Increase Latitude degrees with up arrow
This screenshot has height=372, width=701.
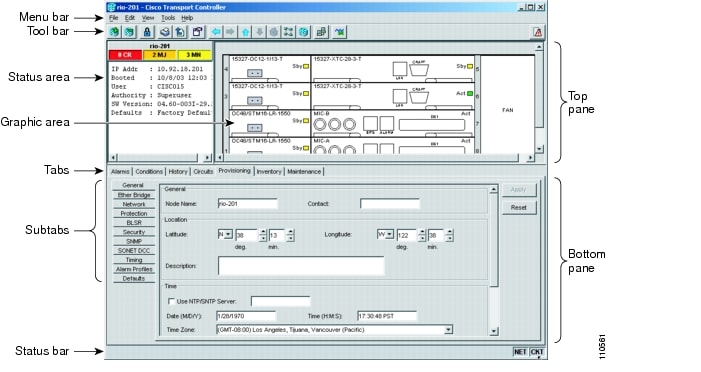[x=263, y=232]
